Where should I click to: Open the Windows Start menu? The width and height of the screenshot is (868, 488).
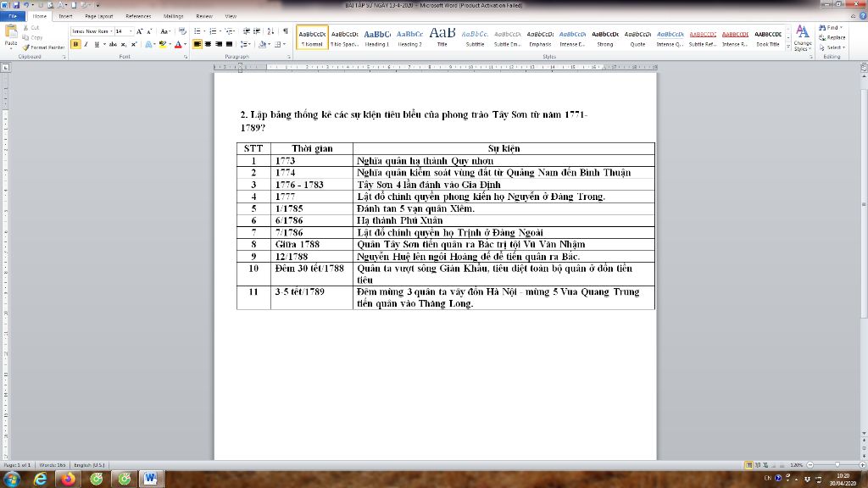(12, 480)
